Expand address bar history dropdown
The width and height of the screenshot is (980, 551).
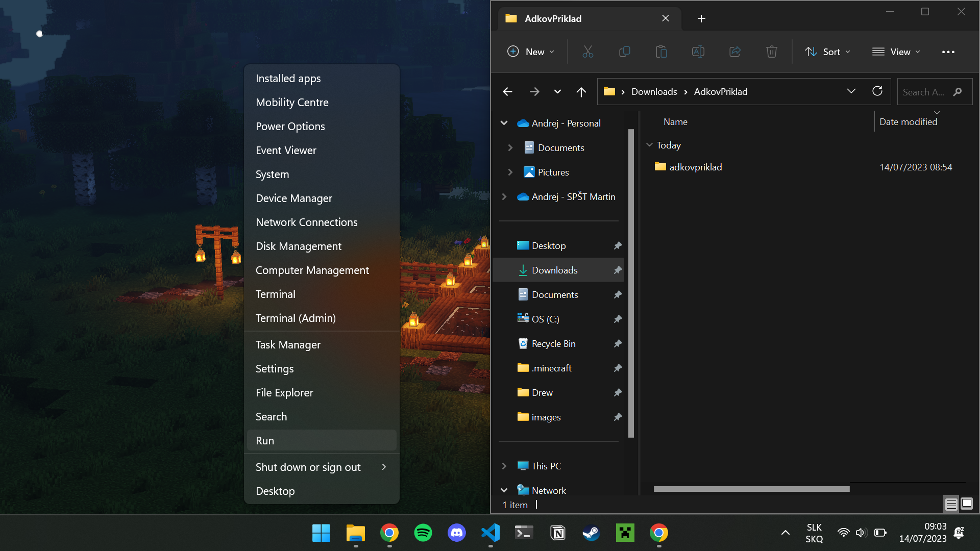pyautogui.click(x=851, y=91)
